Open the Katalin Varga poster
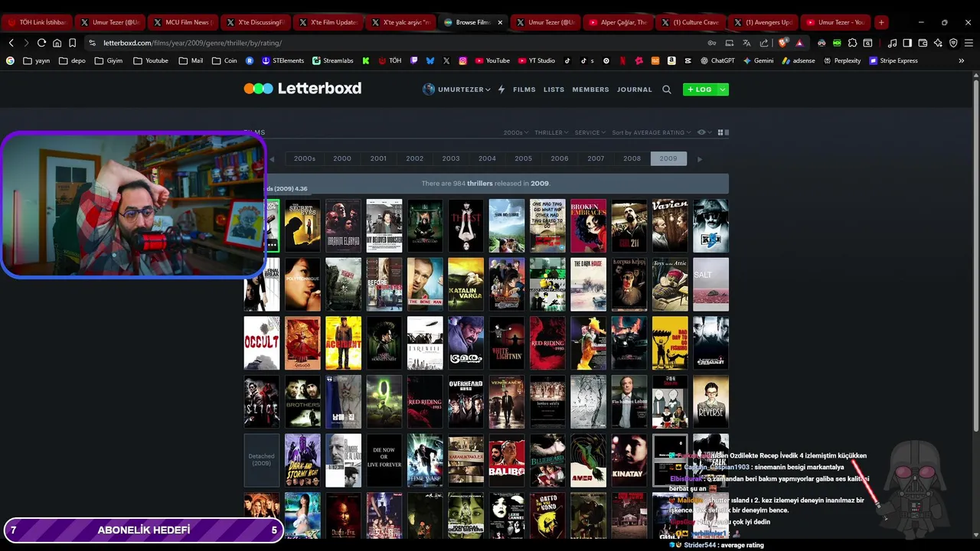This screenshot has width=980, height=551. point(465,285)
